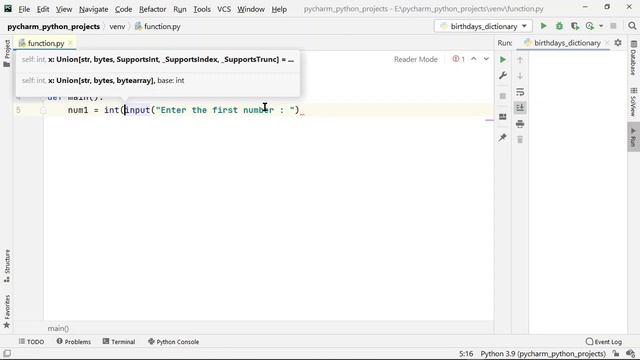This screenshot has height=360, width=640.
Task: Open the Project tool window
Action: tap(7, 54)
